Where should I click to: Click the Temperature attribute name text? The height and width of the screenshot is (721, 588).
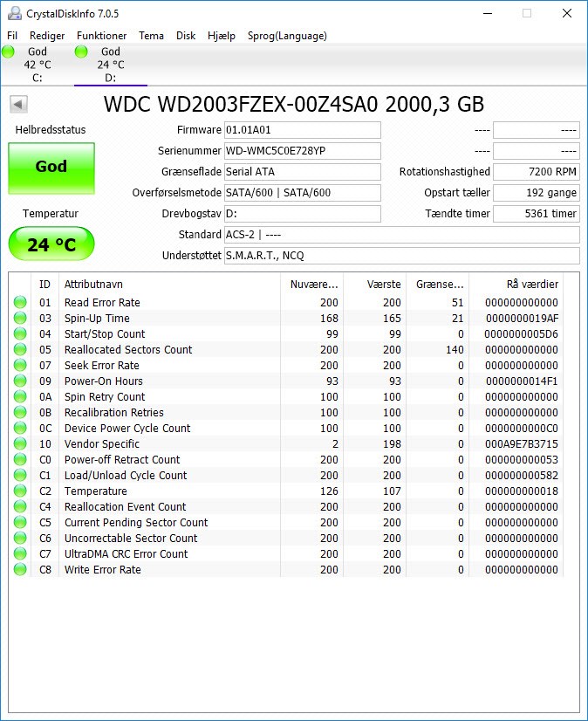pos(96,491)
